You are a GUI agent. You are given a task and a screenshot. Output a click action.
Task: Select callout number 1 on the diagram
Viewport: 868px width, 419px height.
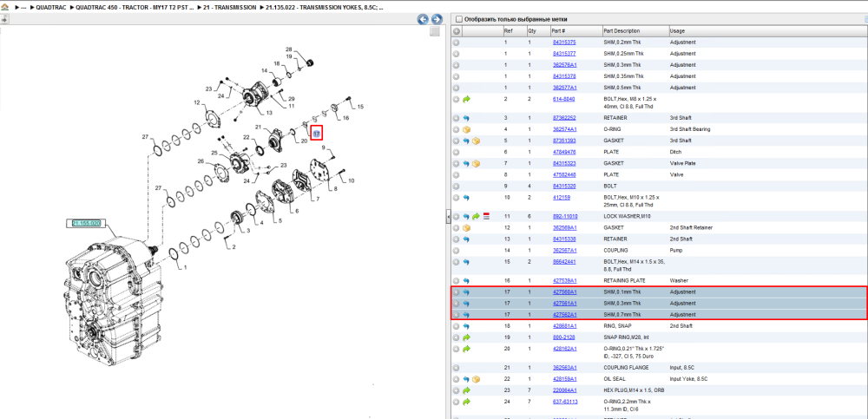[x=186, y=267]
